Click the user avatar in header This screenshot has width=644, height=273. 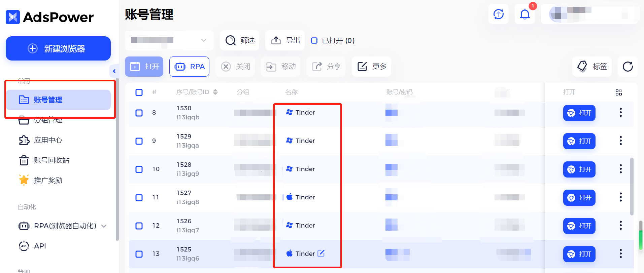coord(557,14)
